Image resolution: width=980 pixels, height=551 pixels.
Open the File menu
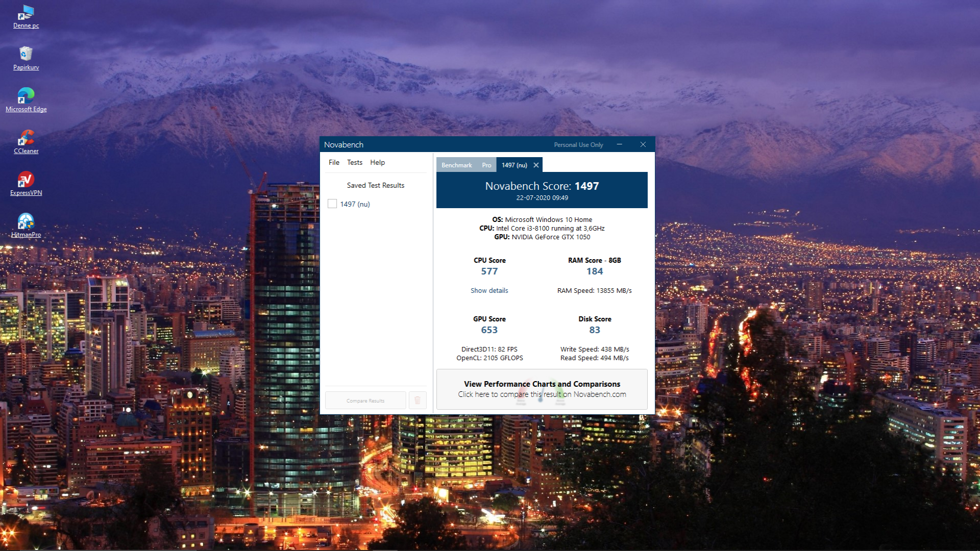point(334,162)
